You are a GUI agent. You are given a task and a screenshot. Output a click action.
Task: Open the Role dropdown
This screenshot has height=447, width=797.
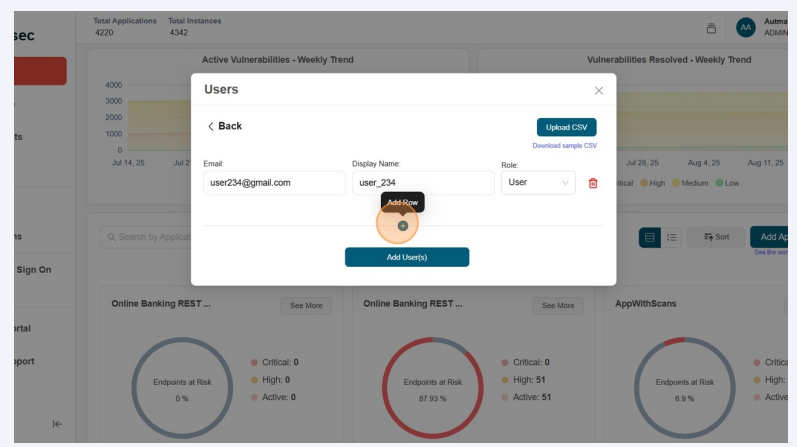click(x=538, y=183)
